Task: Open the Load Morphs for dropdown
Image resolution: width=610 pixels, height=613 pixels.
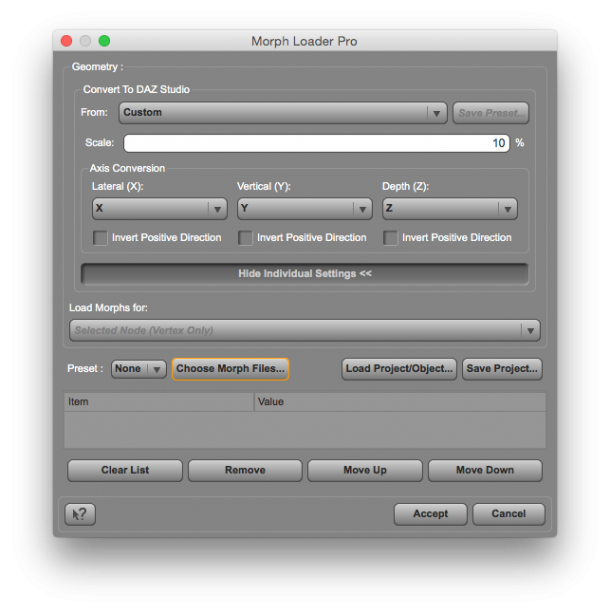Action: [x=305, y=330]
